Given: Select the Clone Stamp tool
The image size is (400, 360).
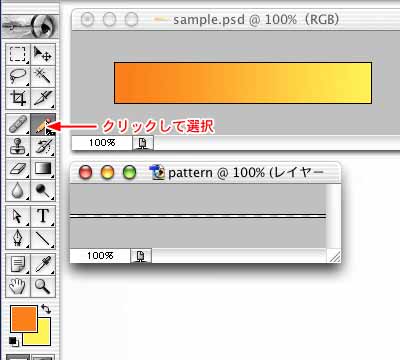Looking at the screenshot, I should [18, 146].
